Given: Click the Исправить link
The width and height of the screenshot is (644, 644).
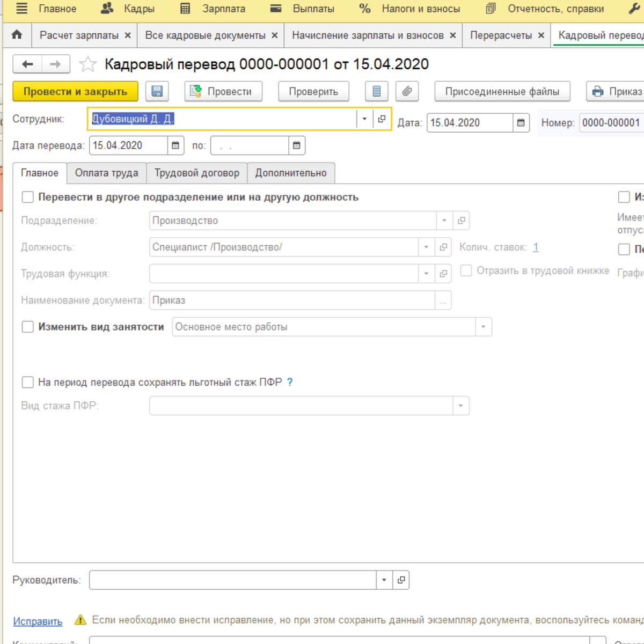Looking at the screenshot, I should coord(38,621).
